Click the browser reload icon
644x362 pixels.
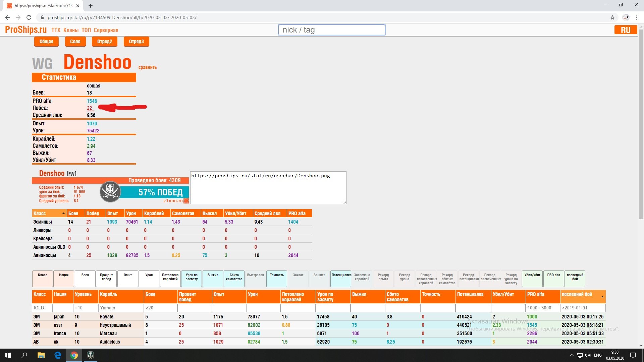pyautogui.click(x=29, y=17)
